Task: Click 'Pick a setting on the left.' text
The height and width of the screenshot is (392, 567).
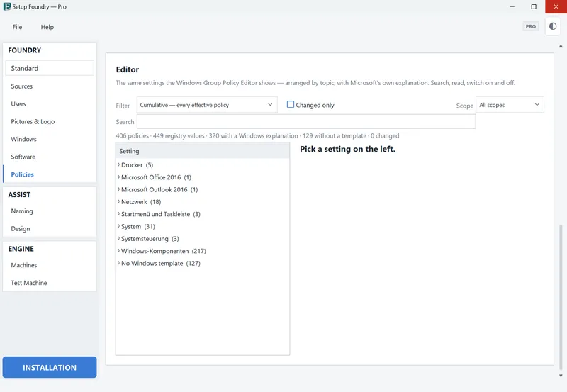Action: pos(347,149)
